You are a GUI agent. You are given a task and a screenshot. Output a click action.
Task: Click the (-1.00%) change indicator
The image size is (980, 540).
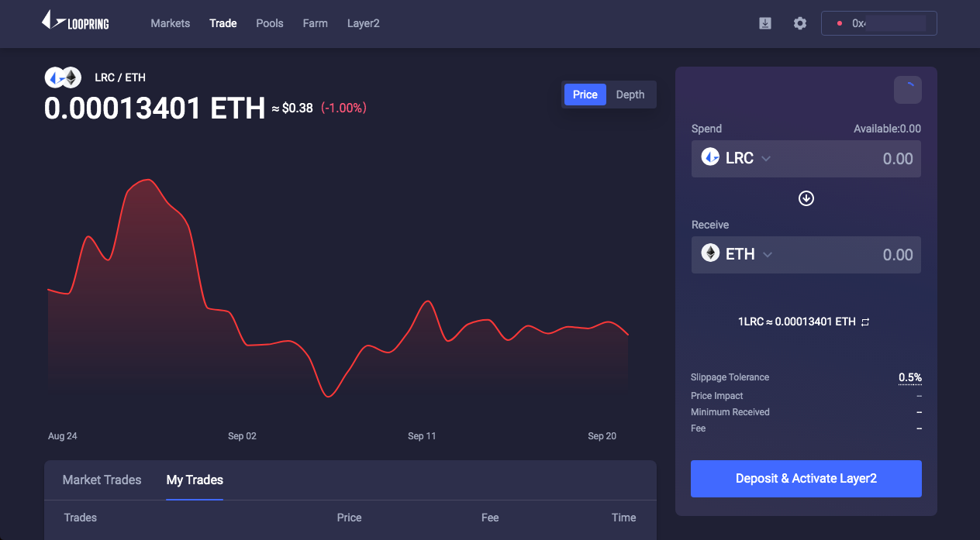click(343, 108)
